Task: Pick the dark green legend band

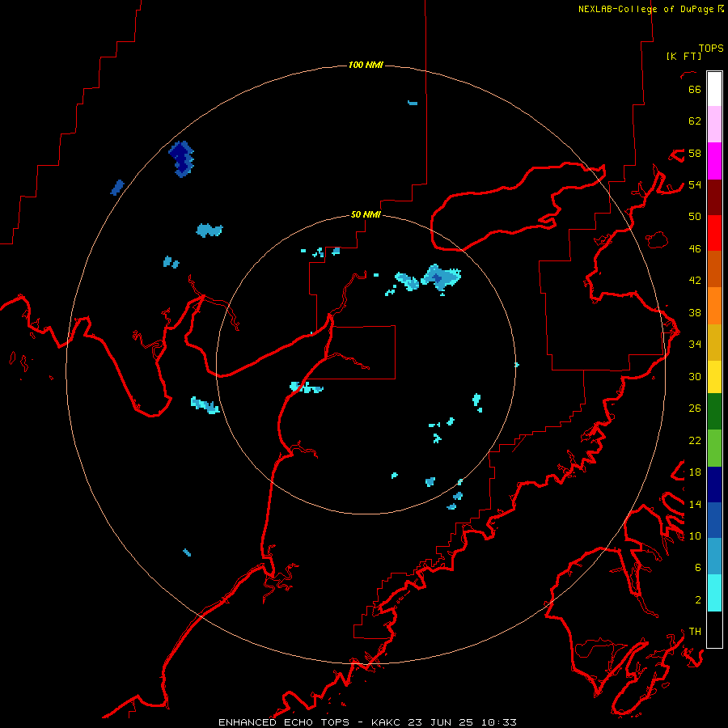Action: 714,412
